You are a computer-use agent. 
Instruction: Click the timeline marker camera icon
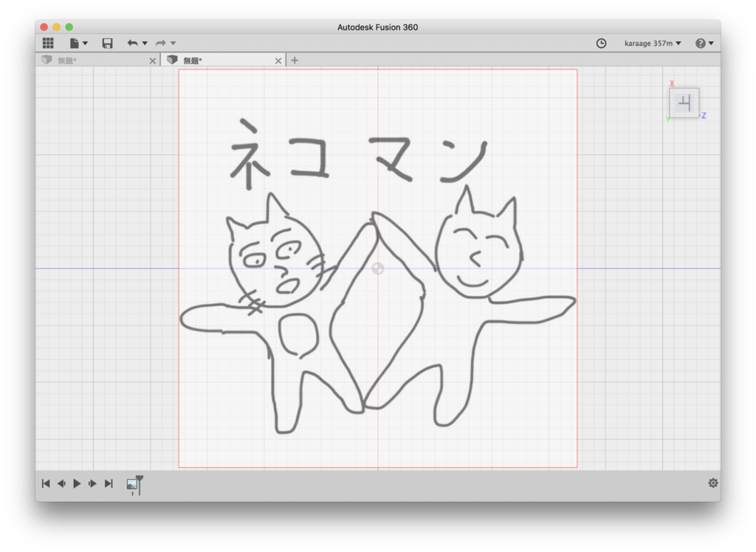[133, 485]
